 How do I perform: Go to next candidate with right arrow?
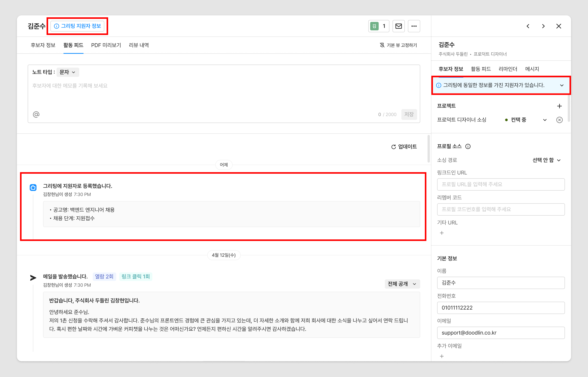[543, 26]
